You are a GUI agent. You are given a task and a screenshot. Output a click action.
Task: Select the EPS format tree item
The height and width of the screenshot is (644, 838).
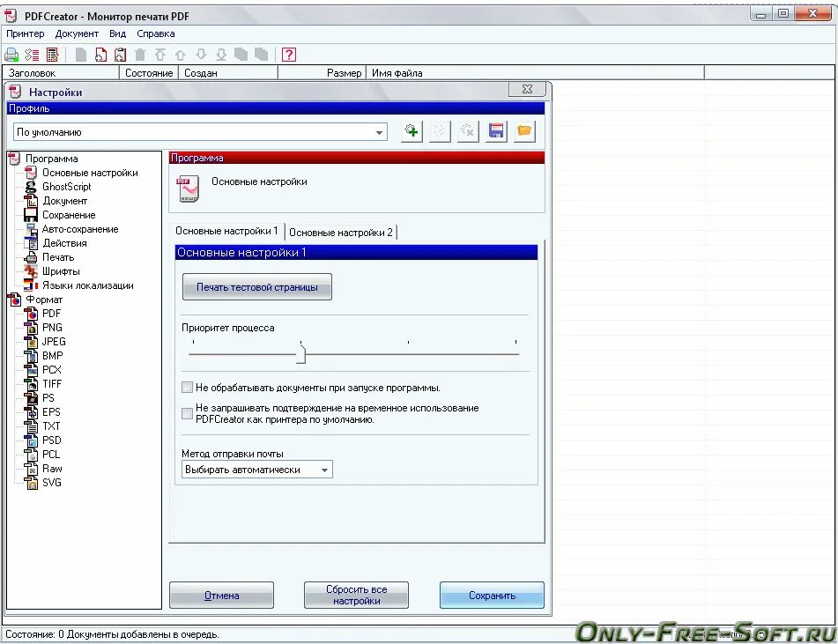[x=51, y=412]
